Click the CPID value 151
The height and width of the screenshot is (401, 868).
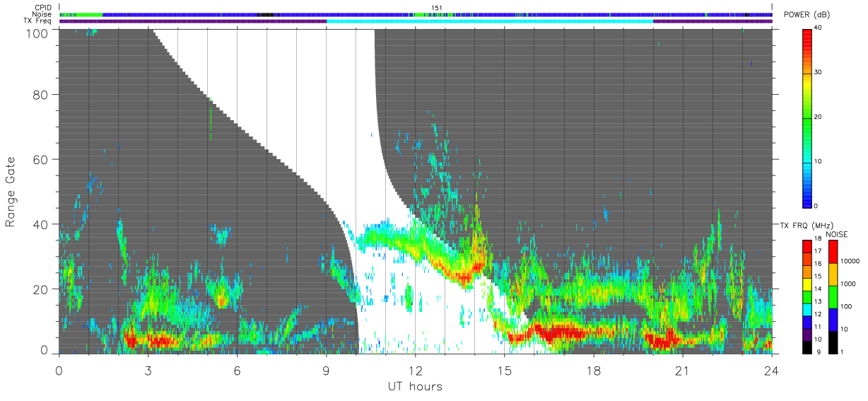(437, 7)
